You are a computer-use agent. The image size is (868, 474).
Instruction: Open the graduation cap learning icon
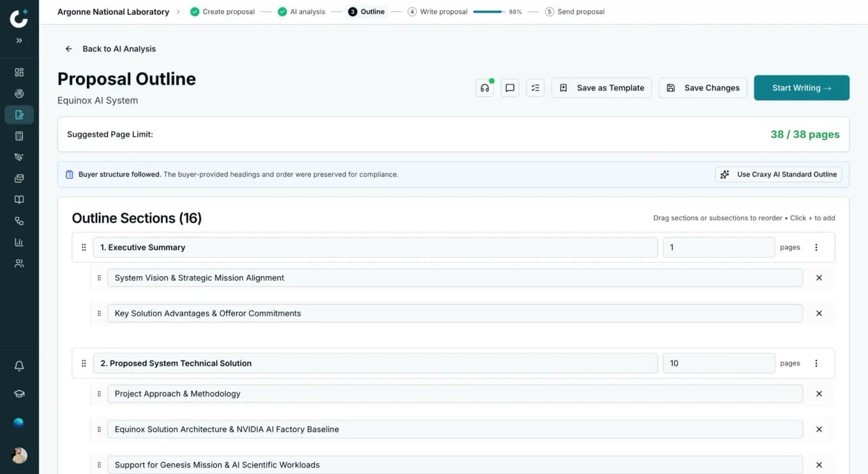19,394
